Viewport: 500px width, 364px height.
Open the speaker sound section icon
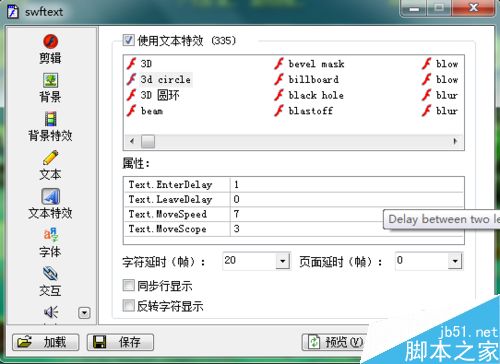[x=51, y=312]
